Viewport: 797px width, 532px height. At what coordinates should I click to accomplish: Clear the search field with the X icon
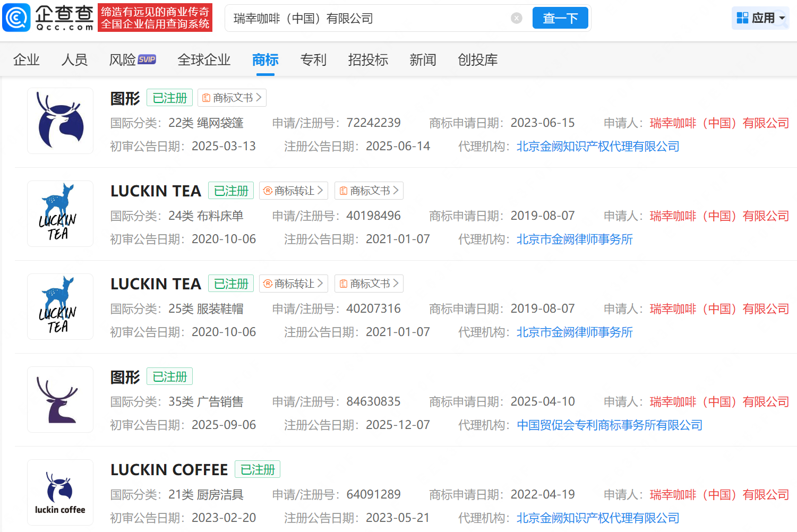516,19
